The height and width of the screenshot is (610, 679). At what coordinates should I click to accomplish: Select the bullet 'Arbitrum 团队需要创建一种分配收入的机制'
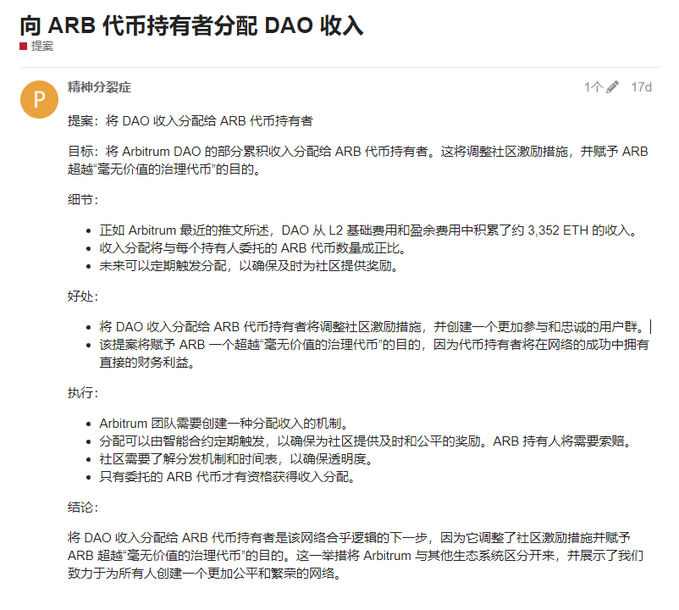click(224, 423)
